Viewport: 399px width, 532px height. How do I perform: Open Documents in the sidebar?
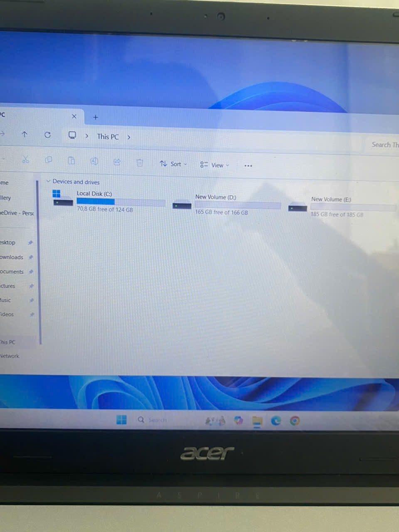click(12, 272)
